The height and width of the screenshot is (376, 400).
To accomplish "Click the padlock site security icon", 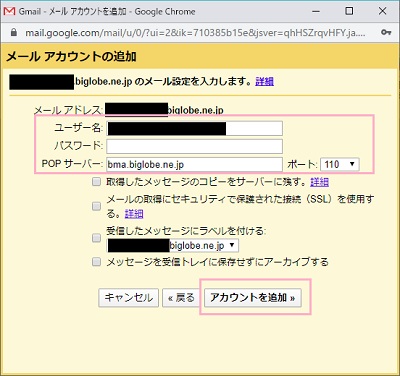I will pyautogui.click(x=13, y=32).
